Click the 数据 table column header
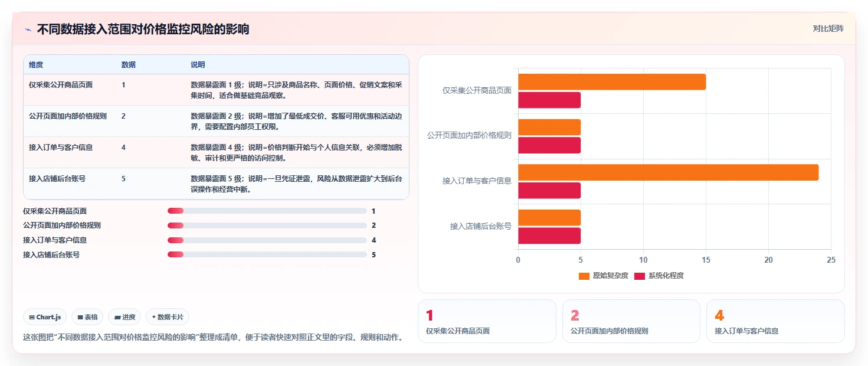 [x=129, y=65]
